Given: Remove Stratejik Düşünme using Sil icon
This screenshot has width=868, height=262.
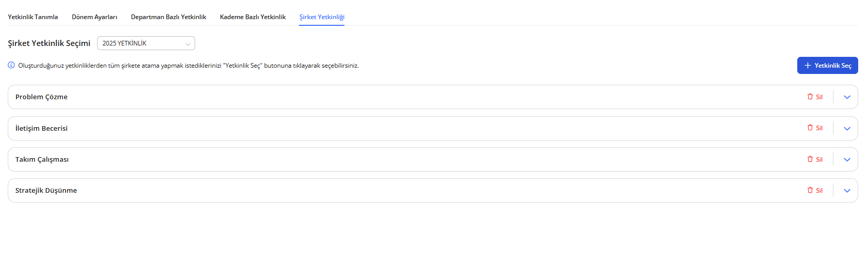Looking at the screenshot, I should (x=810, y=190).
